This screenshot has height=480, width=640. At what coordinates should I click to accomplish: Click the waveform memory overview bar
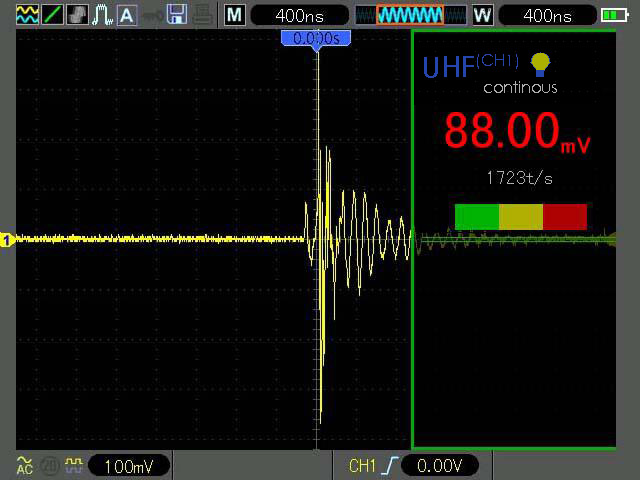click(x=410, y=16)
